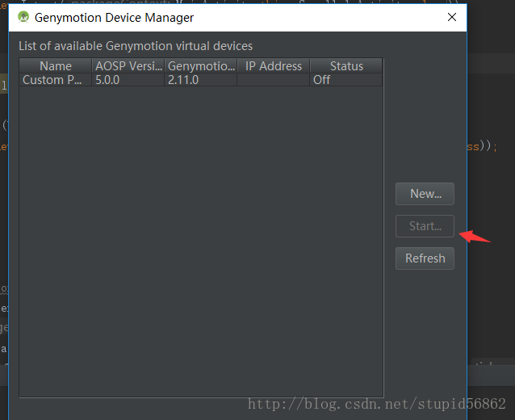Click the Genymotion version column header
This screenshot has width=515, height=420.
[x=201, y=66]
